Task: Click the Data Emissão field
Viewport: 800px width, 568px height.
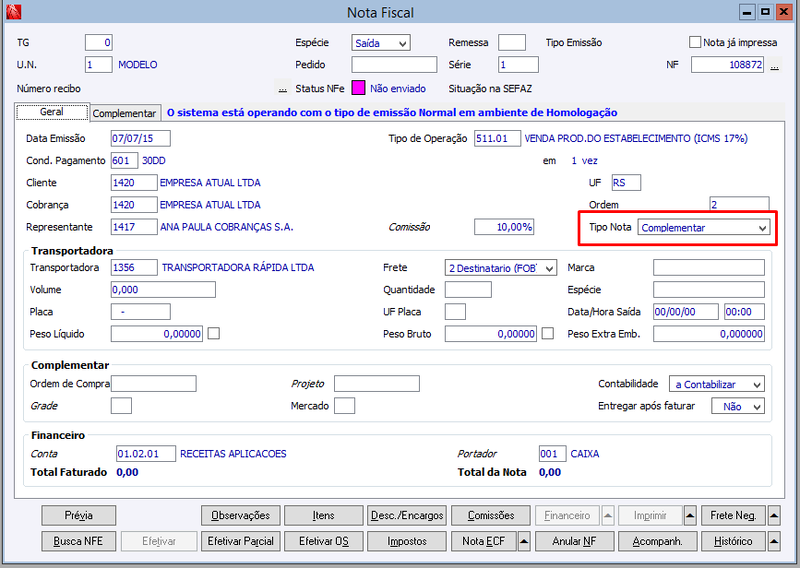Action: click(x=140, y=138)
